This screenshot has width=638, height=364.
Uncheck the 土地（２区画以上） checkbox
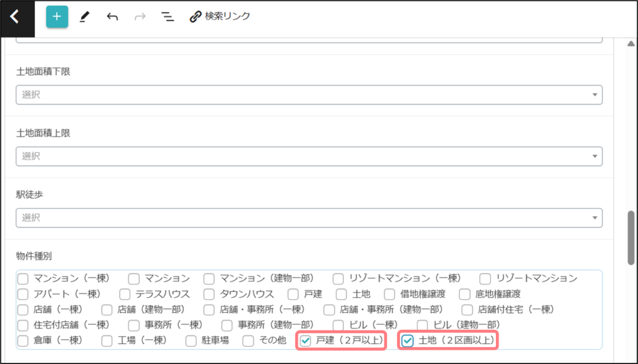click(408, 340)
